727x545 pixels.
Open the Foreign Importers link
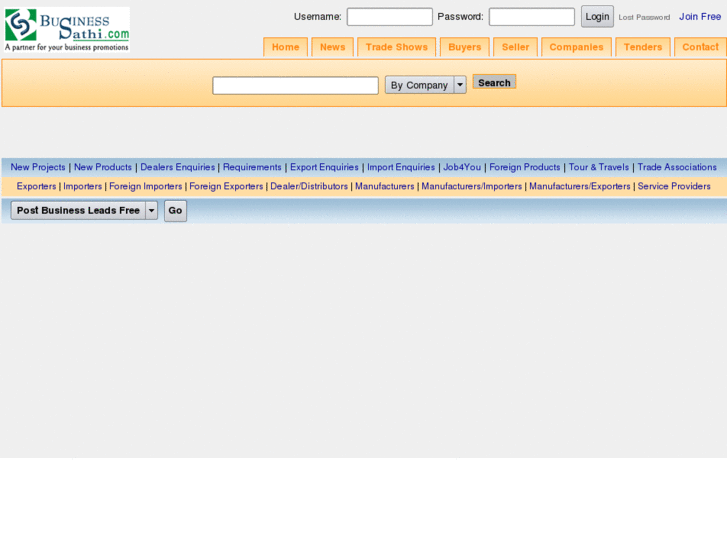[x=146, y=186]
